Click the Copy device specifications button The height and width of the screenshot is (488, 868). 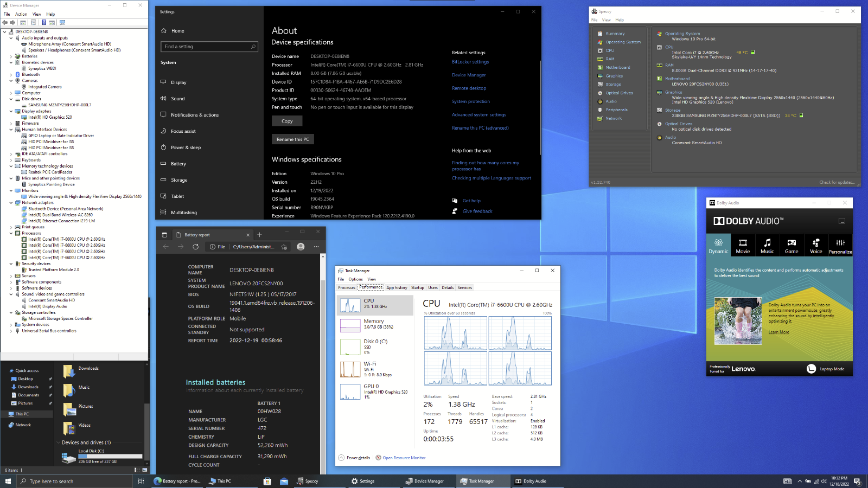(287, 121)
